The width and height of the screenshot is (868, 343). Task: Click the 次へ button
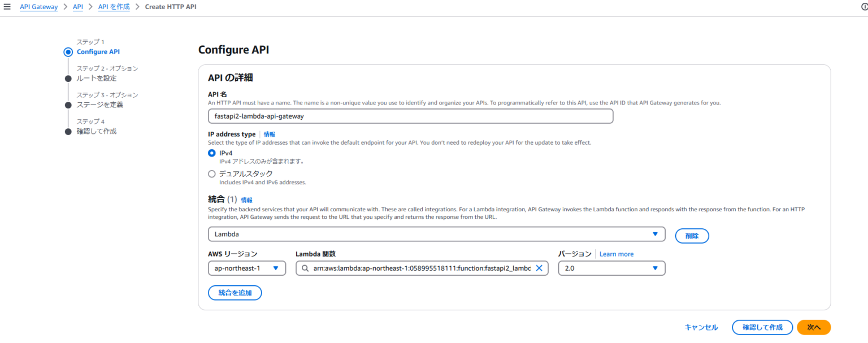pyautogui.click(x=813, y=327)
